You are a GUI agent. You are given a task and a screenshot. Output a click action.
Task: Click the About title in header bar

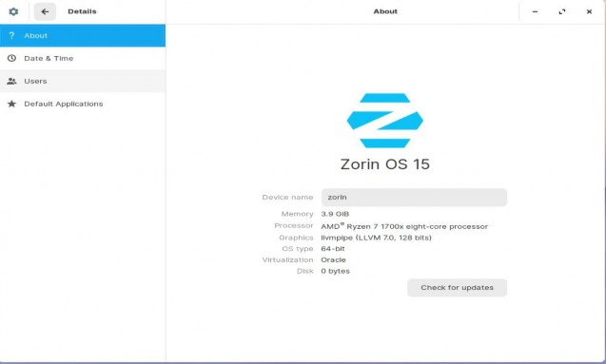click(385, 11)
